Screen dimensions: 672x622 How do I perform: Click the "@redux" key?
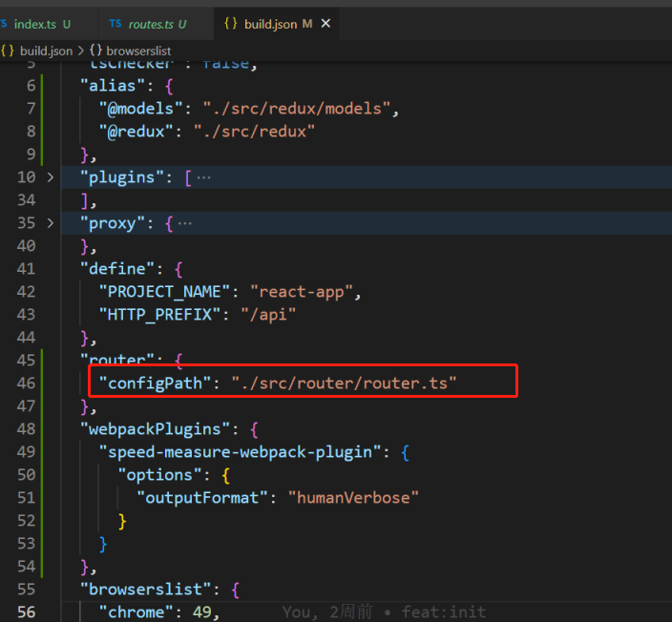(x=136, y=132)
